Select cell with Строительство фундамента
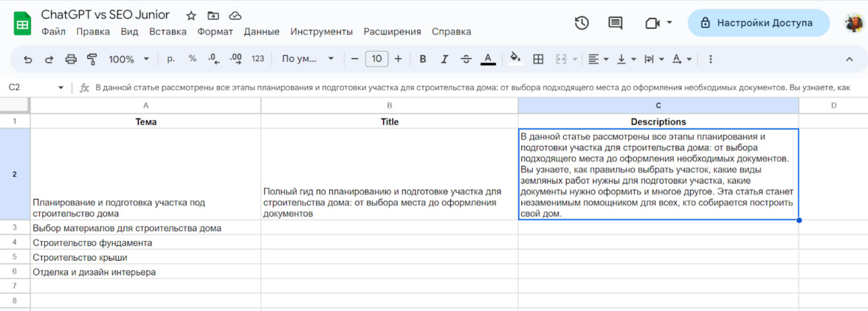868x311 pixels. click(145, 242)
